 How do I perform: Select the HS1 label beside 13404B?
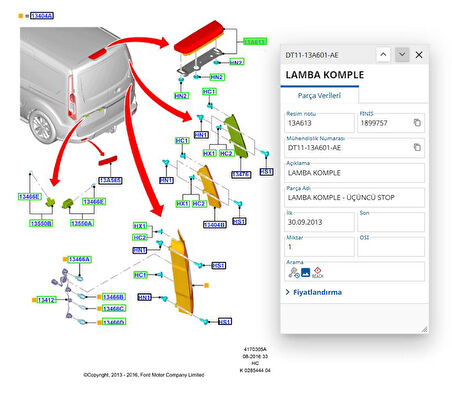239,221
